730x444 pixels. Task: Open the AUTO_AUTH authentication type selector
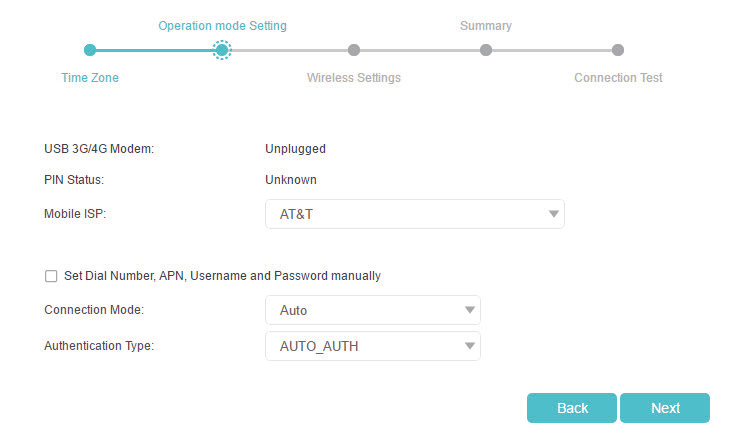click(360, 346)
